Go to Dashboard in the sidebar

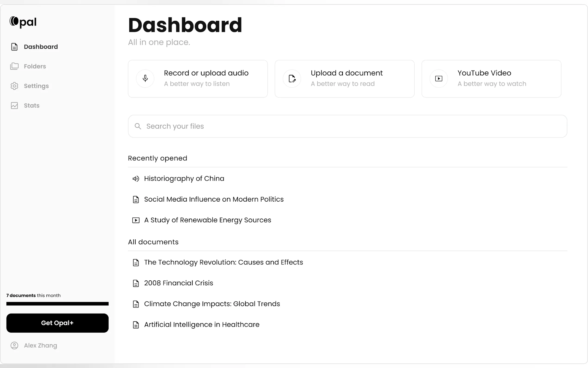[41, 47]
